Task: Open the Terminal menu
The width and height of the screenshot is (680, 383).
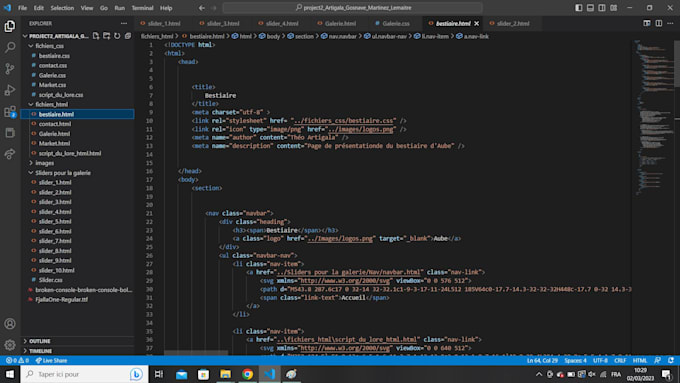Action: pos(142,8)
